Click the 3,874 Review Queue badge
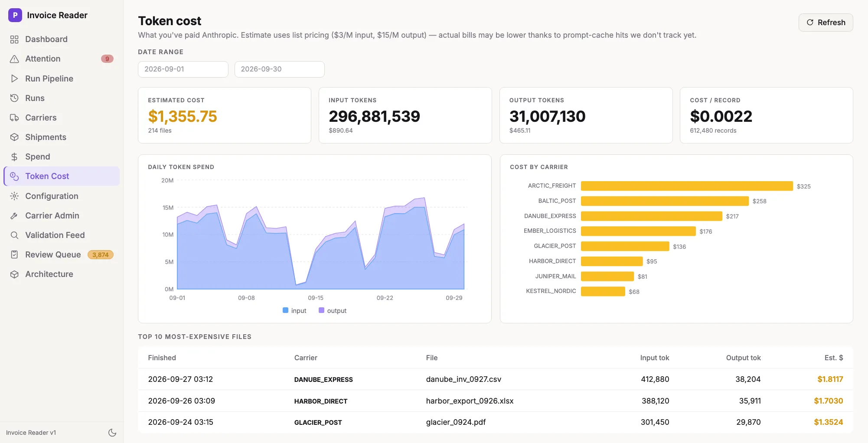Image resolution: width=868 pixels, height=443 pixels. tap(101, 255)
